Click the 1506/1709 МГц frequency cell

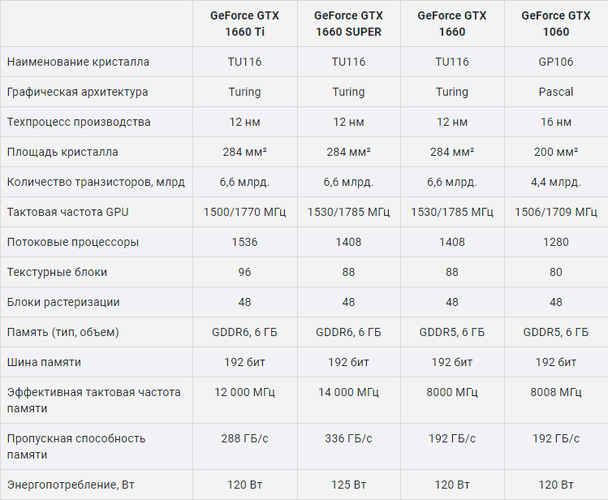coord(556,212)
